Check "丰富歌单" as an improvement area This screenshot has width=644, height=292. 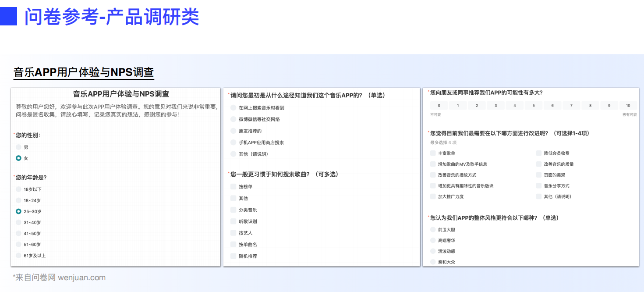(x=432, y=153)
